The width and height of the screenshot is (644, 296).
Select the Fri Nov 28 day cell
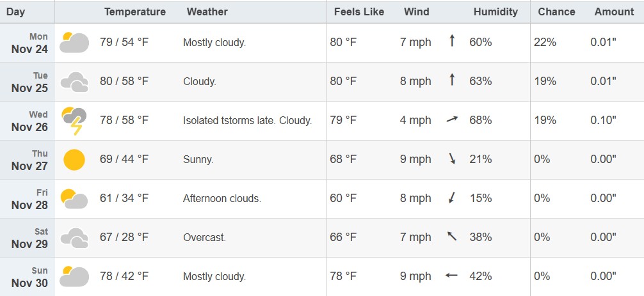pyautogui.click(x=30, y=199)
